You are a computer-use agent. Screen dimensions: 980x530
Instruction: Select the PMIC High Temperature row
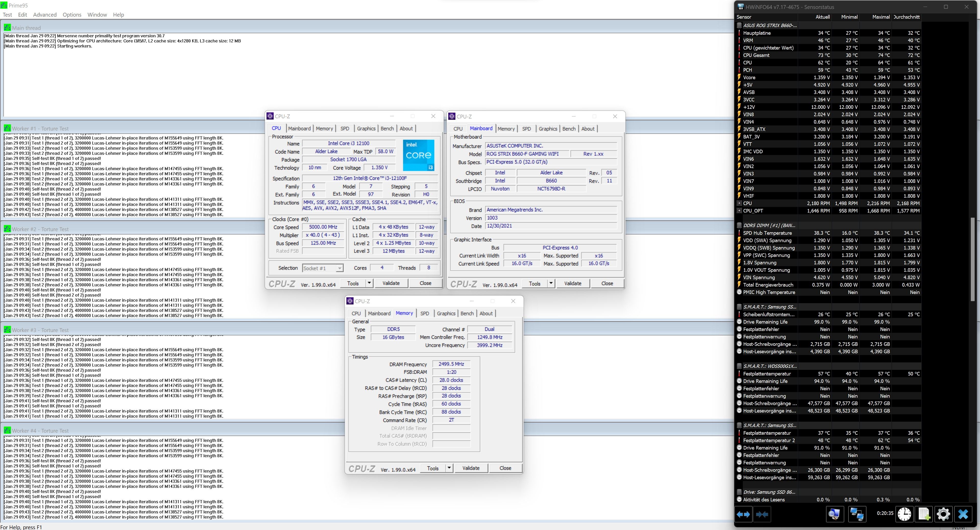[x=829, y=292]
